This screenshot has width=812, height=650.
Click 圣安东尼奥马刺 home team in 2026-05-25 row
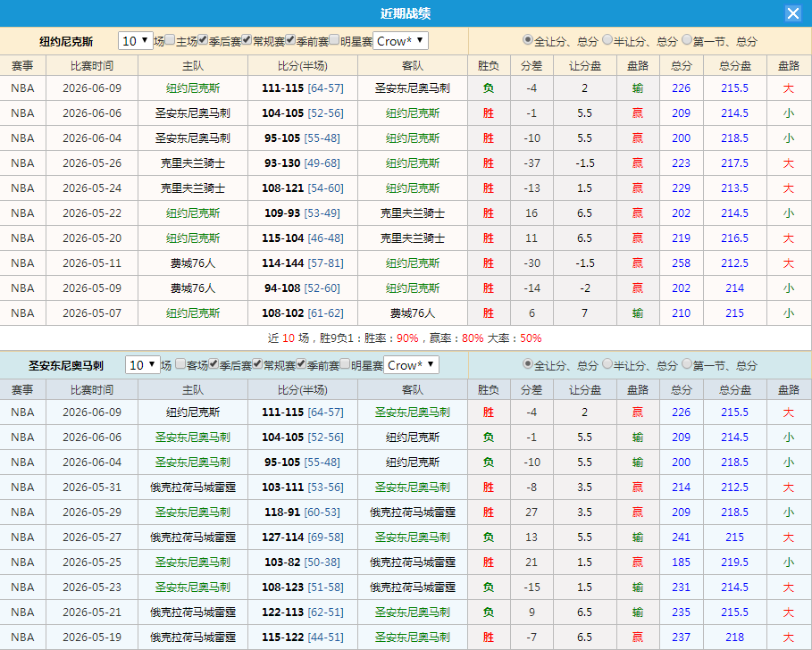pyautogui.click(x=193, y=562)
